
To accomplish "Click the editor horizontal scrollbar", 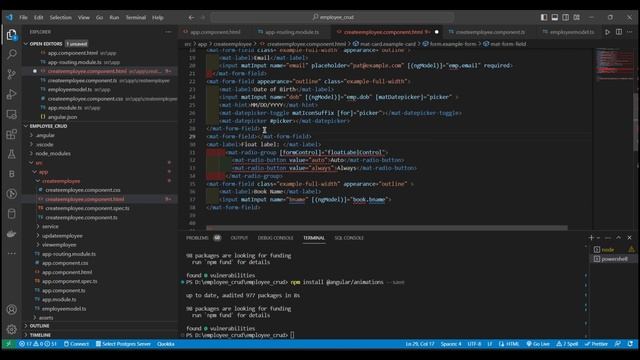I will 387,228.
